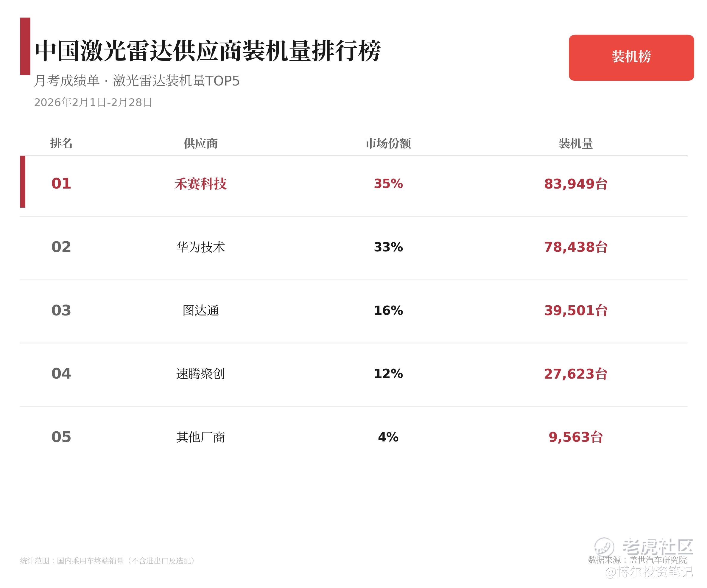
Task: Click the 其他厂商 entry
Action: [x=200, y=437]
